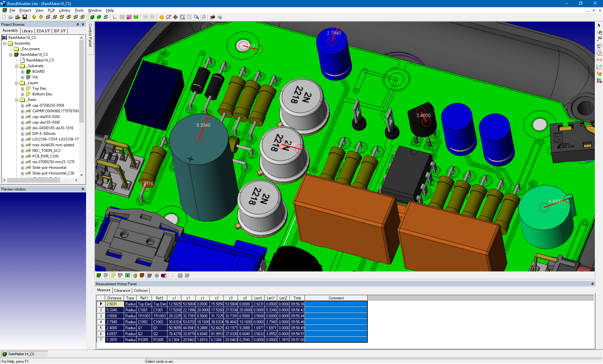The height and width of the screenshot is (364, 603).
Task: Expand the Top Elec layer node
Action: click(x=22, y=88)
